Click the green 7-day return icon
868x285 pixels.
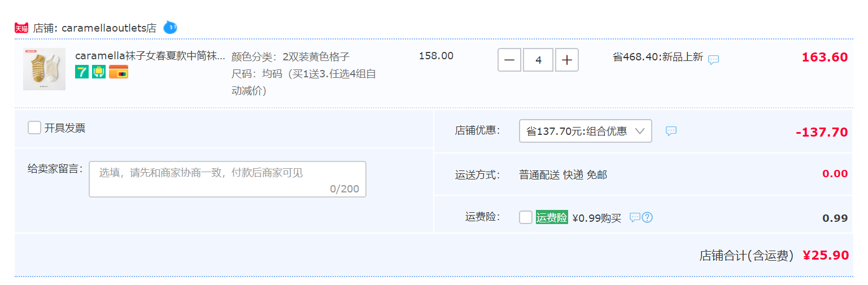click(82, 72)
